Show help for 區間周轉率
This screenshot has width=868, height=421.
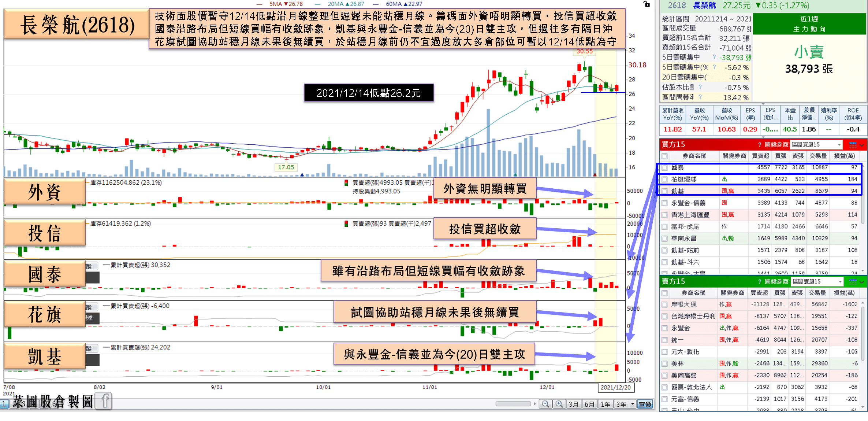click(x=700, y=97)
